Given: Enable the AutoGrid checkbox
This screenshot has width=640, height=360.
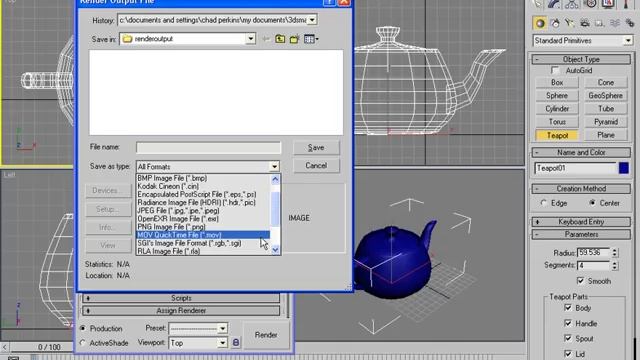Looking at the screenshot, I should (x=555, y=71).
